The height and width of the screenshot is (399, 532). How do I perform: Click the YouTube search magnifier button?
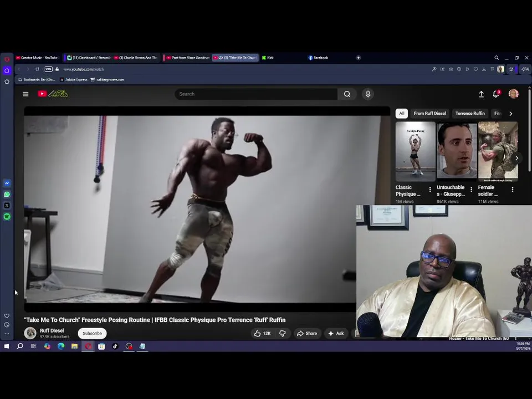tap(347, 94)
